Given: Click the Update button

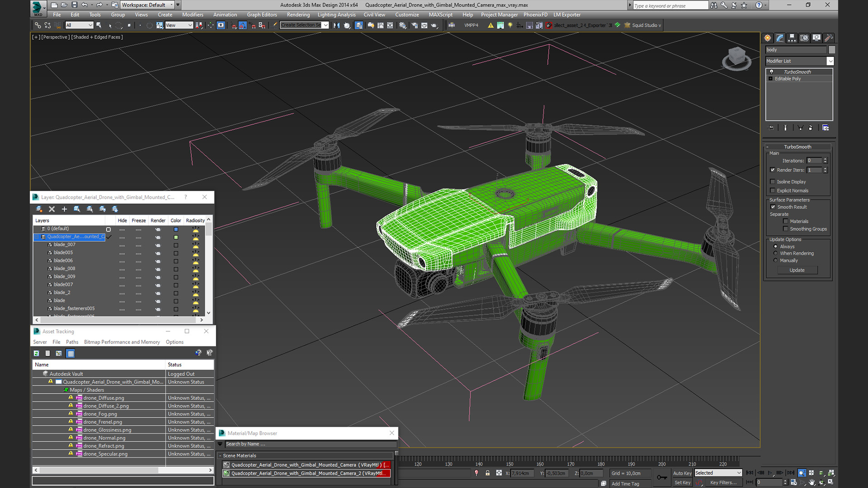Looking at the screenshot, I should [x=797, y=270].
